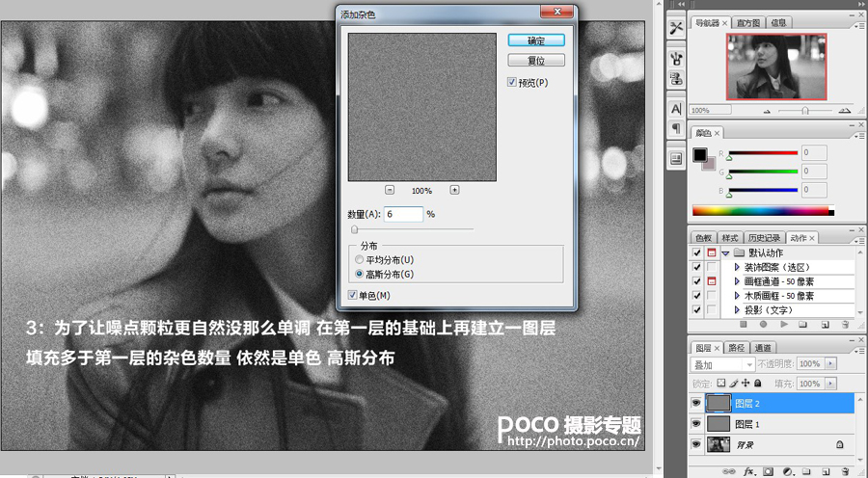This screenshot has height=478, width=868.
Task: Open the 填充 fill slider arrow
Action: tap(831, 384)
